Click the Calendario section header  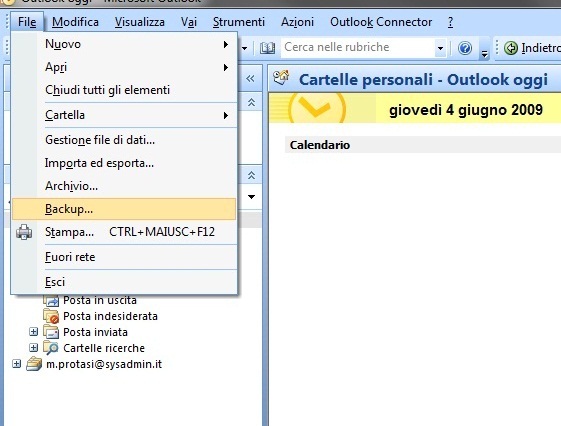(423, 145)
